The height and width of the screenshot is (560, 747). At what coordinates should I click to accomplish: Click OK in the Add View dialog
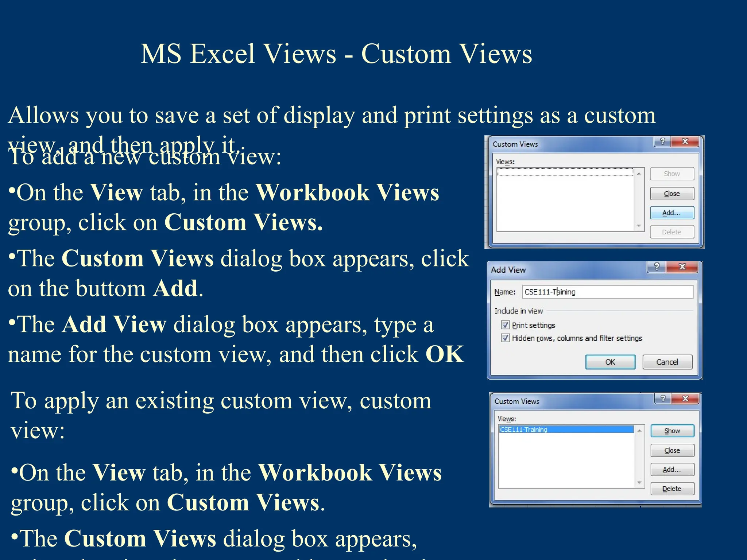click(x=610, y=362)
